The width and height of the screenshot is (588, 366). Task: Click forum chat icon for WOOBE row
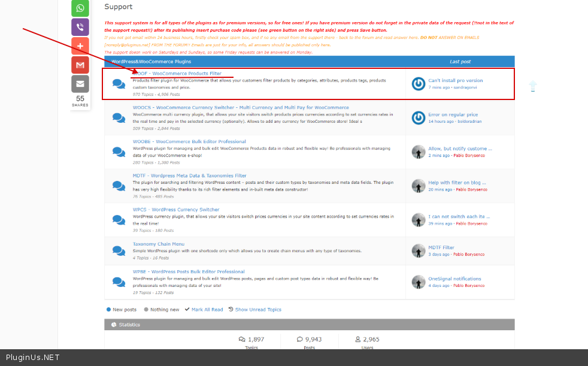(119, 152)
